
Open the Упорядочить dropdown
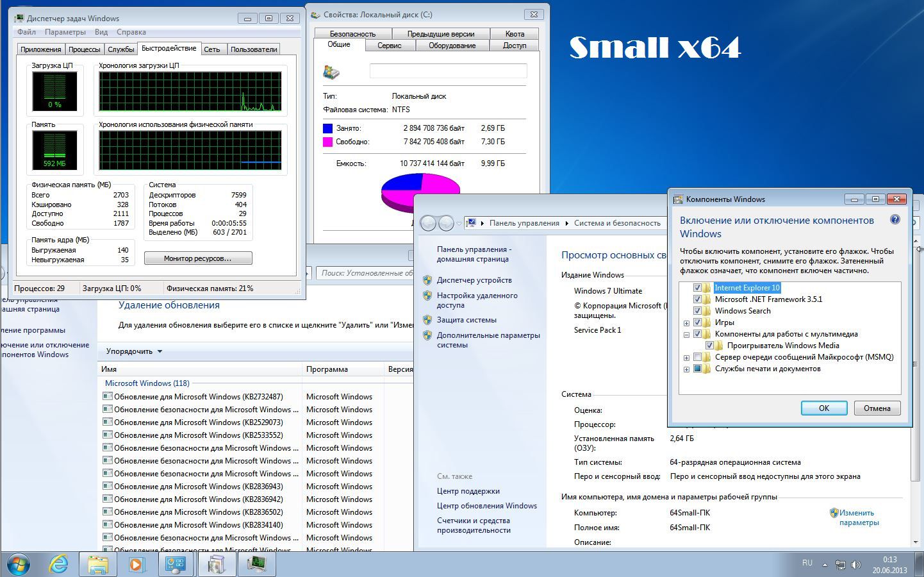tap(134, 351)
